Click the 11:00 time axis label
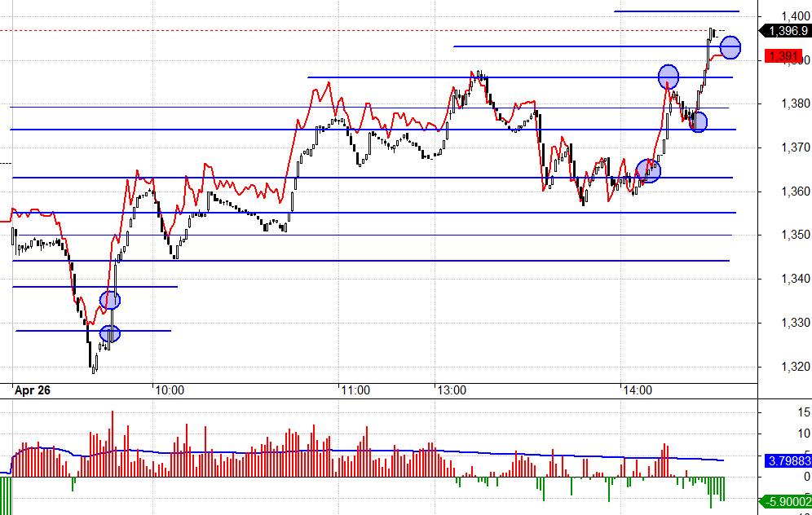 point(355,390)
